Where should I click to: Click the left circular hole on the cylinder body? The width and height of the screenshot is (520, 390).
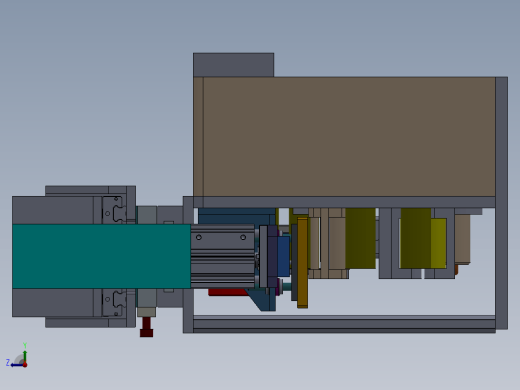pos(199,237)
